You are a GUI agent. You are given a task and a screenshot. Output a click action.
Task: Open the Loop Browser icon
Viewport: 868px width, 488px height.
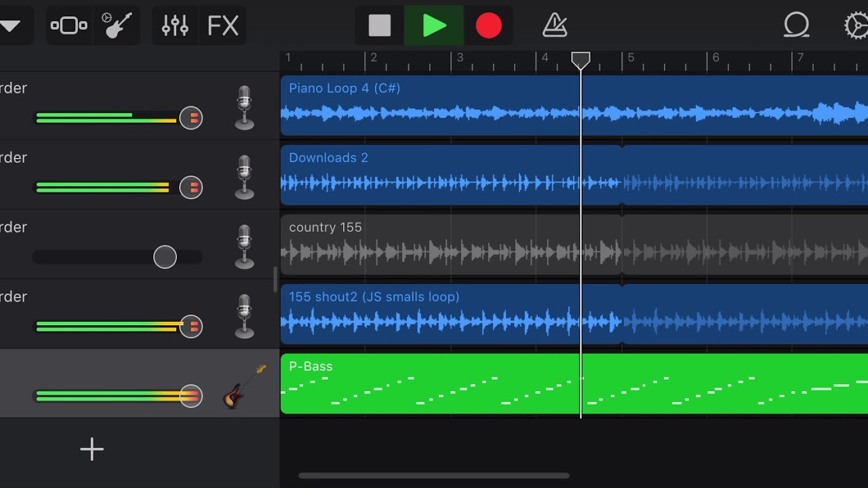click(796, 26)
